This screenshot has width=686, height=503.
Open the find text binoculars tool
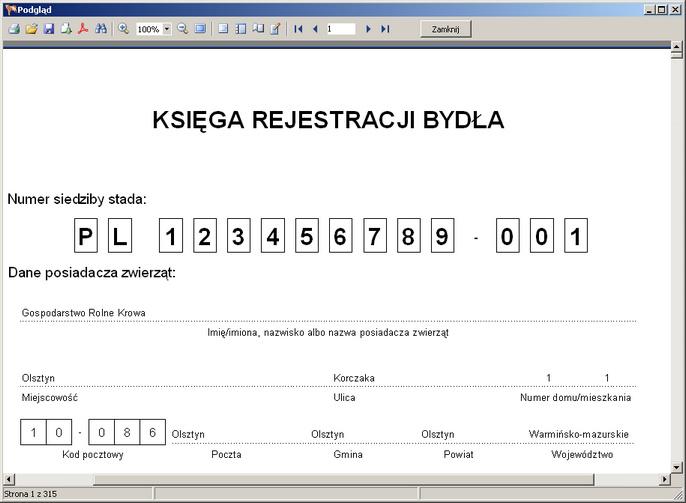click(101, 29)
